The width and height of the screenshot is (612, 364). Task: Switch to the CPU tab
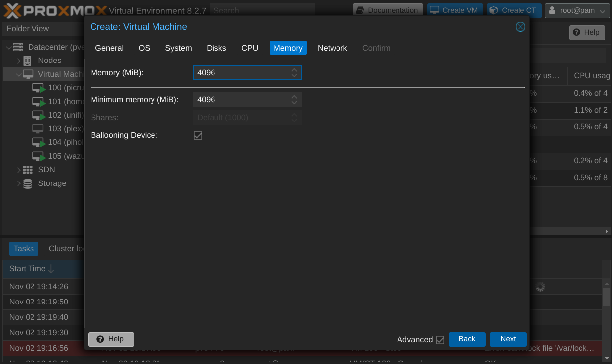pos(249,48)
